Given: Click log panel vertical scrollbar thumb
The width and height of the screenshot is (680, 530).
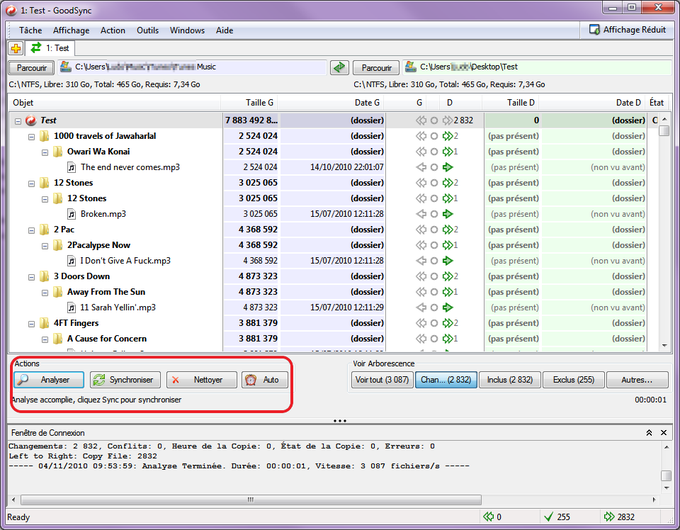Looking at the screenshot, I should (x=666, y=475).
